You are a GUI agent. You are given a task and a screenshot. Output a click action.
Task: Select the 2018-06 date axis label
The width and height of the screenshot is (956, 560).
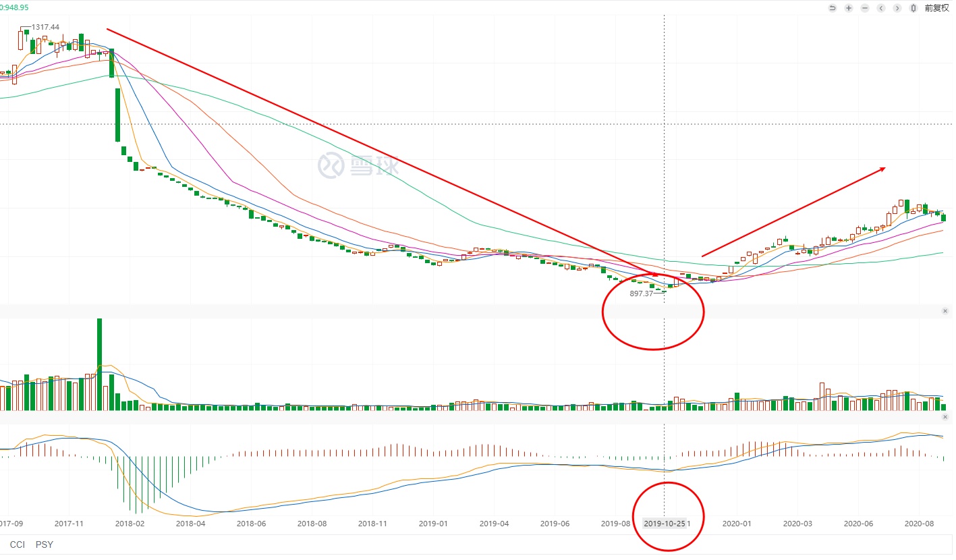(251, 524)
